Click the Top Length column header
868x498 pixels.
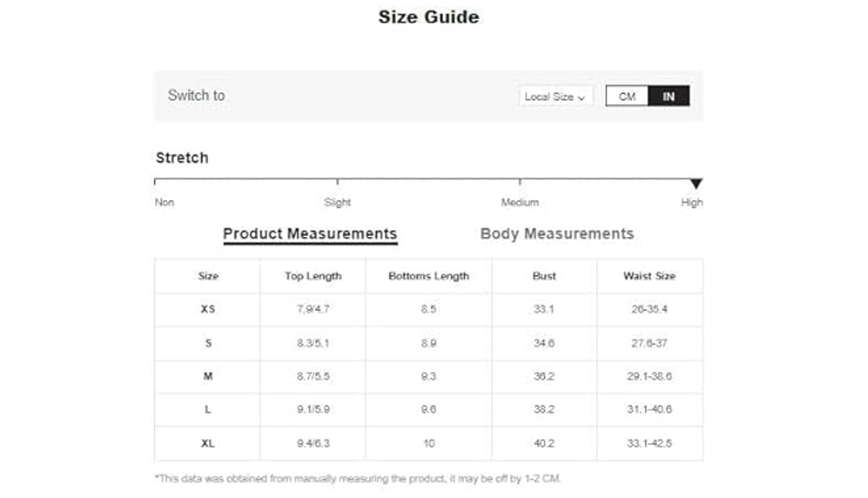click(313, 275)
